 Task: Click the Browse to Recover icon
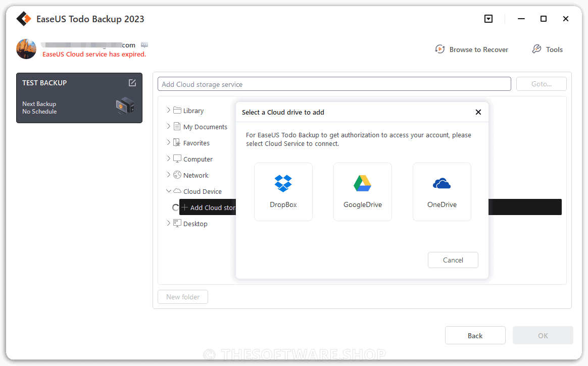coord(439,49)
